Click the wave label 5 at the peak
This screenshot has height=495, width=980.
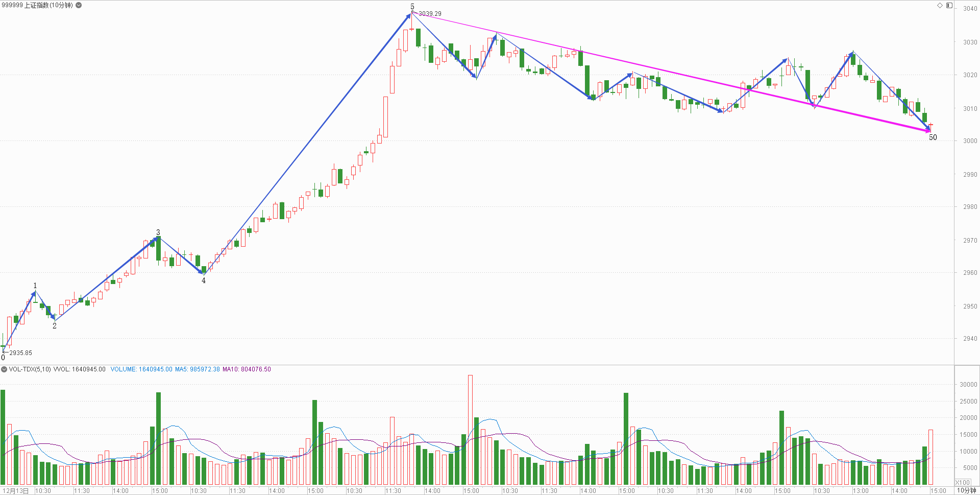click(412, 7)
